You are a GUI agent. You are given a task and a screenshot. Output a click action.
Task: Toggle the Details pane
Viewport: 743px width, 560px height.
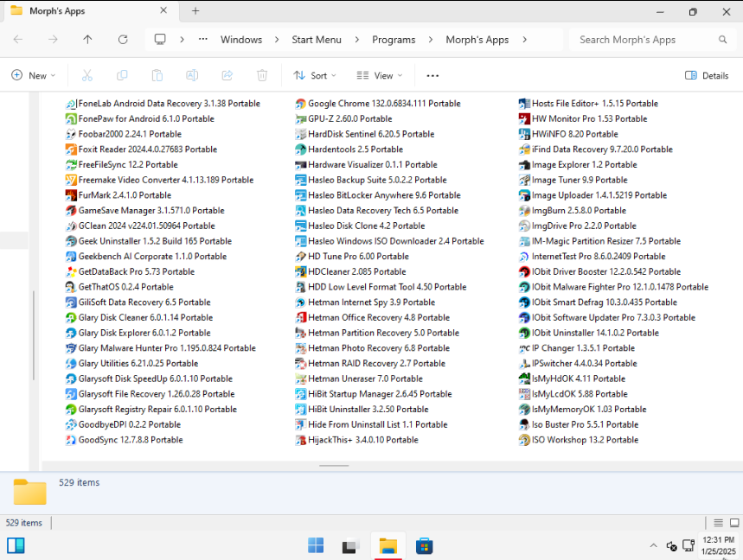(707, 76)
